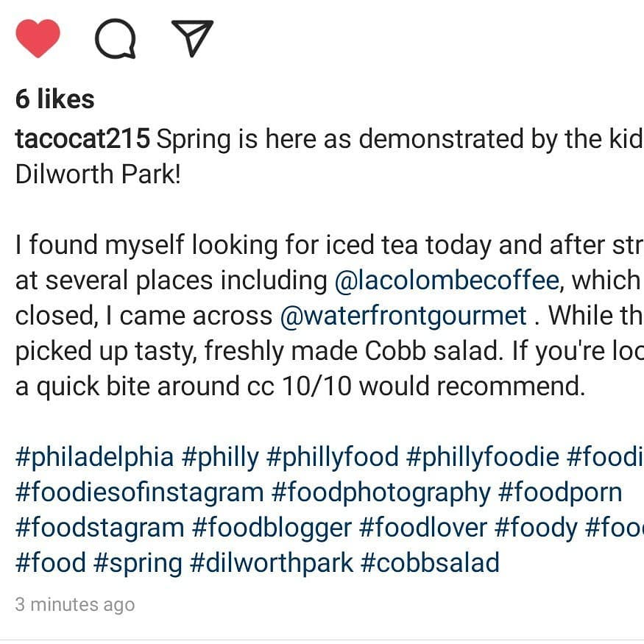Image resolution: width=644 pixels, height=644 pixels.
Task: Open the #dilworthpark hashtag
Action: tap(272, 563)
